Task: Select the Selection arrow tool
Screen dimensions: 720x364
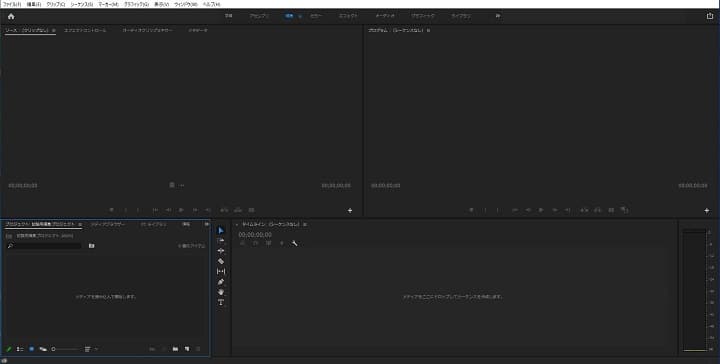Action: coord(221,230)
